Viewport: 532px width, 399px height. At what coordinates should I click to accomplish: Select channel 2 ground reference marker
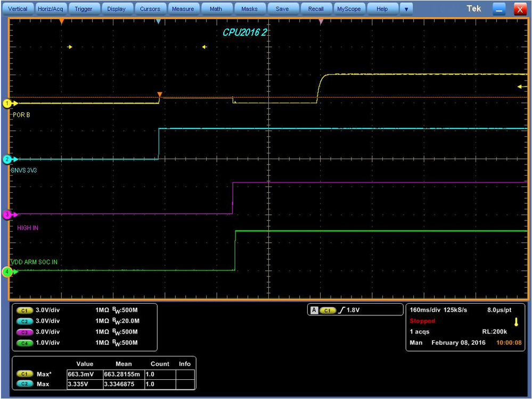click(7, 159)
